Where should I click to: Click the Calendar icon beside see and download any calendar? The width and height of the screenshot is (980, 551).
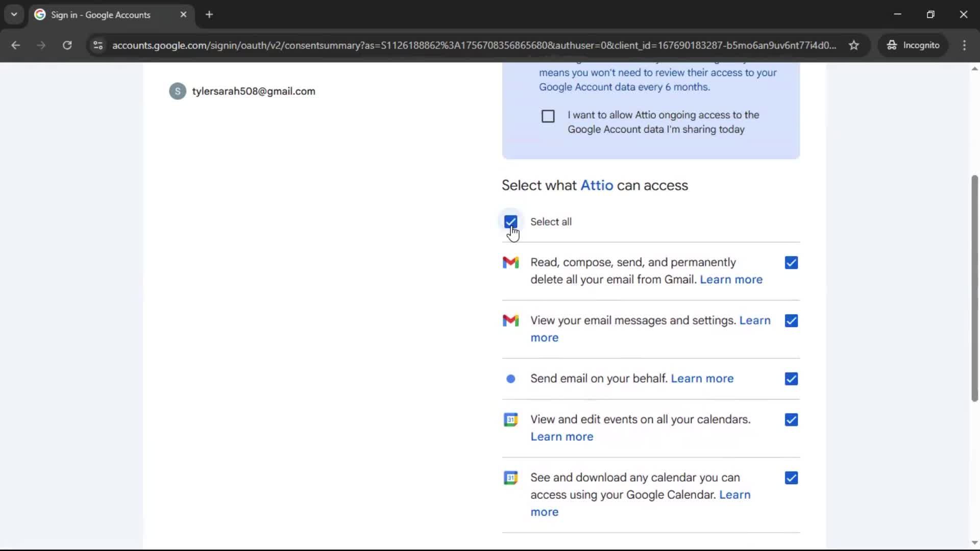pos(511,478)
